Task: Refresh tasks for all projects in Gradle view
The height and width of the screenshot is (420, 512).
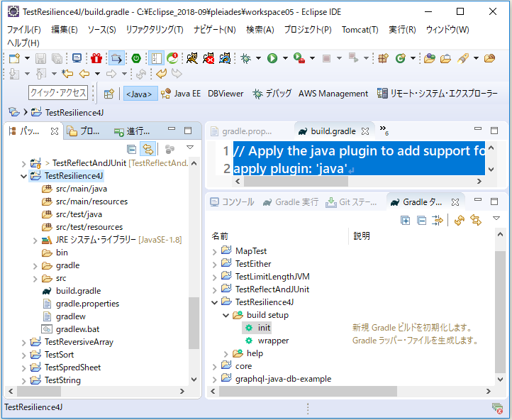Action: pos(460,221)
